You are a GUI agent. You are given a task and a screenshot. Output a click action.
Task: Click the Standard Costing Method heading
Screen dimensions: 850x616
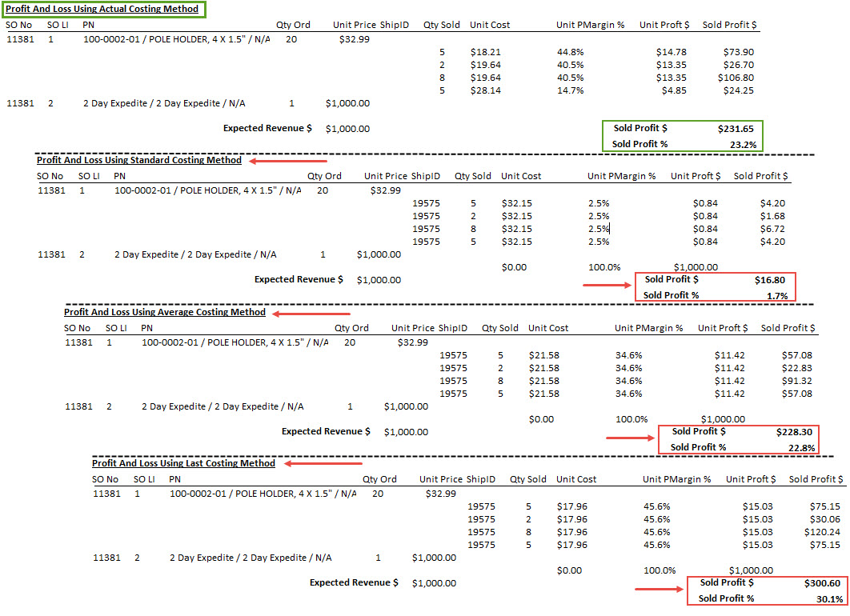pos(139,160)
